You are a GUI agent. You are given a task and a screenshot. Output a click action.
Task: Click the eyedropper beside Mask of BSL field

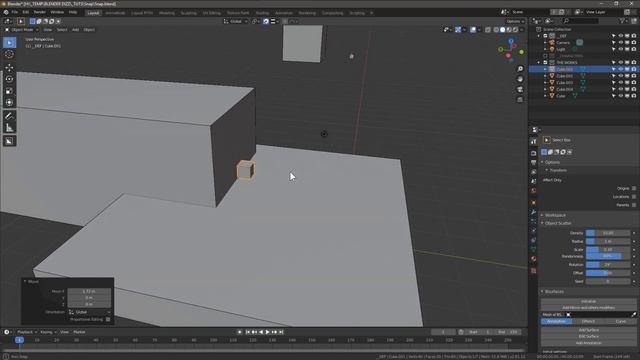point(633,315)
